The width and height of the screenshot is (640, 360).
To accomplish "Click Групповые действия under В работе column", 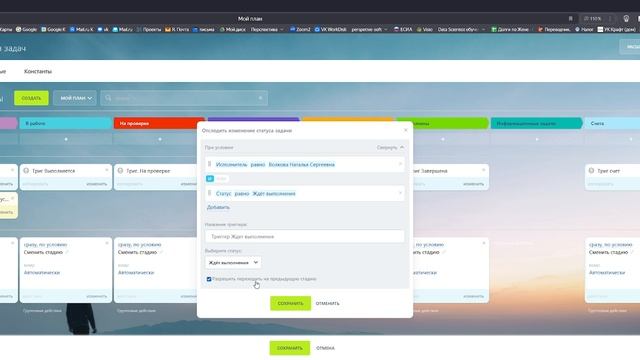I will pyautogui.click(x=42, y=311).
